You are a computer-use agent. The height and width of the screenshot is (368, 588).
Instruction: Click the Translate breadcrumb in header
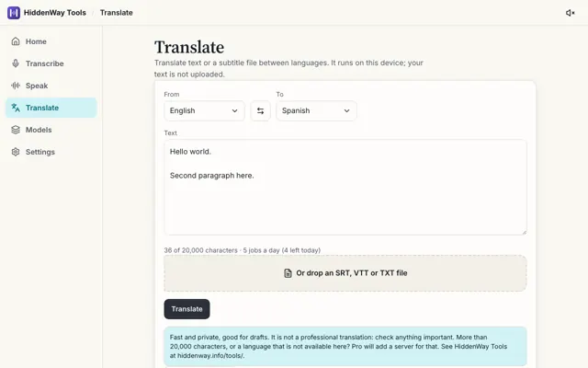click(x=117, y=13)
